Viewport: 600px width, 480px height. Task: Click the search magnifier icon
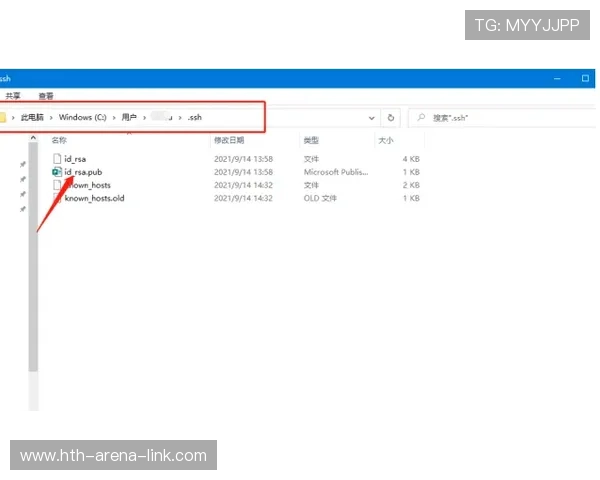point(423,117)
